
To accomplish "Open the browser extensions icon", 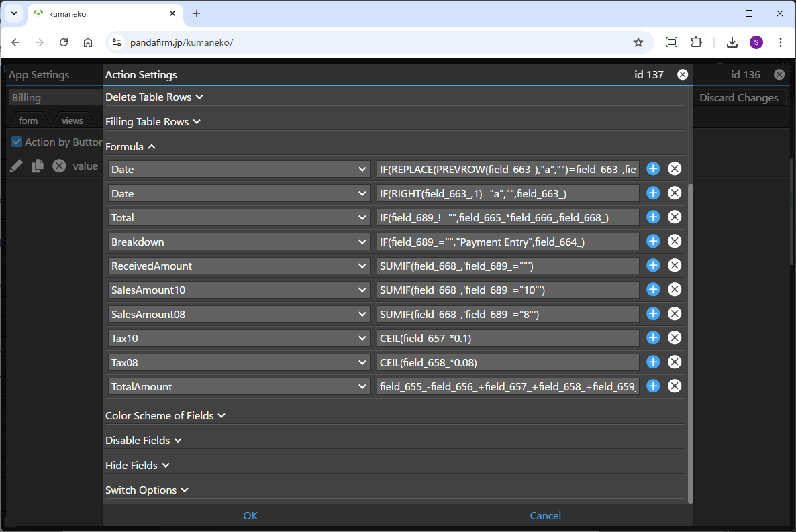I will coord(696,42).
